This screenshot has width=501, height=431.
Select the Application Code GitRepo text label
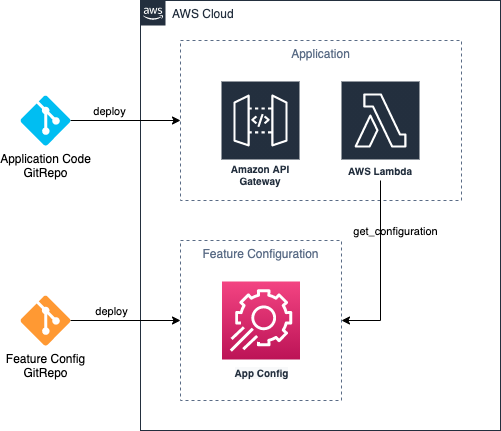click(45, 166)
